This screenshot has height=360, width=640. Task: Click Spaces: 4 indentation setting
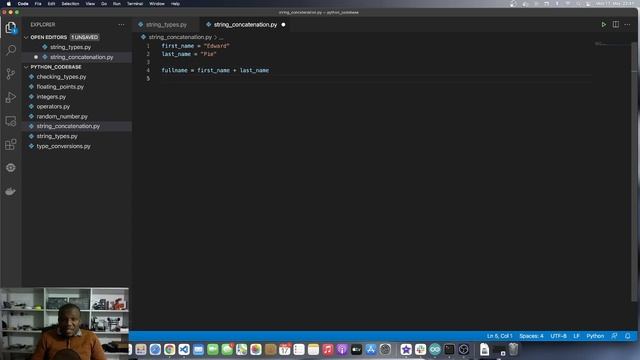pyautogui.click(x=531, y=336)
